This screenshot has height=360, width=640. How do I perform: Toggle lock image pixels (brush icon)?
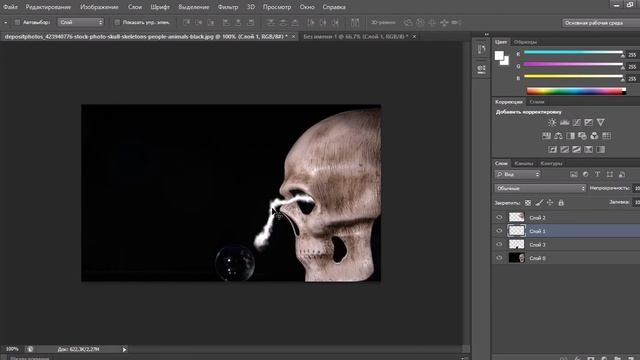pos(539,202)
